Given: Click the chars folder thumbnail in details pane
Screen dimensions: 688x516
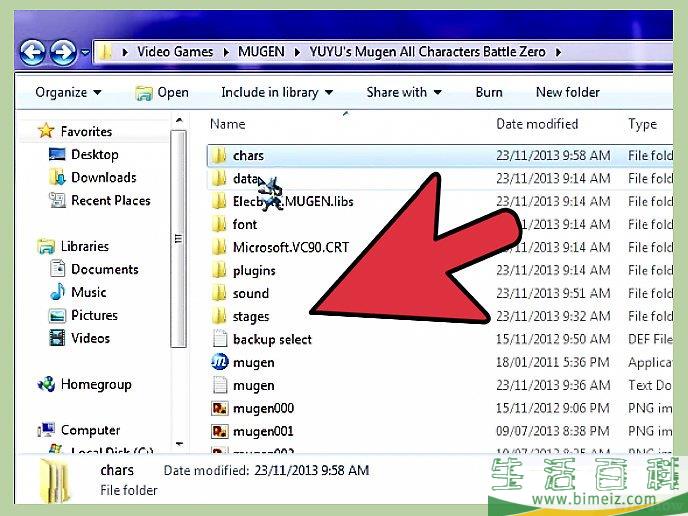Looking at the screenshot, I should (55, 480).
